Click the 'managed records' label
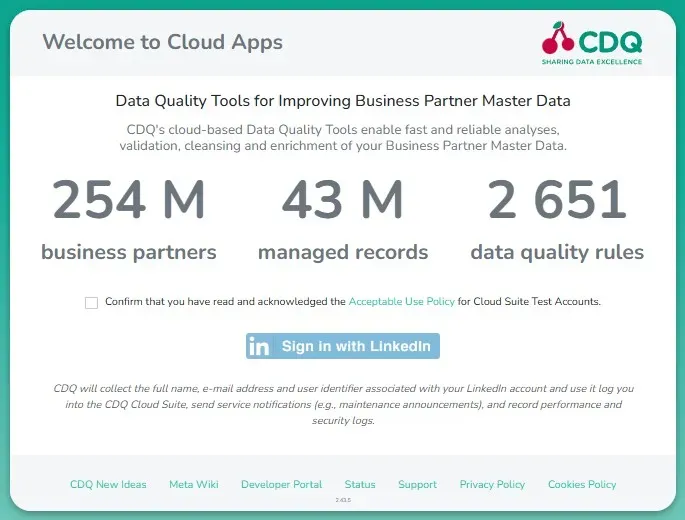Image resolution: width=685 pixels, height=520 pixels. (343, 253)
